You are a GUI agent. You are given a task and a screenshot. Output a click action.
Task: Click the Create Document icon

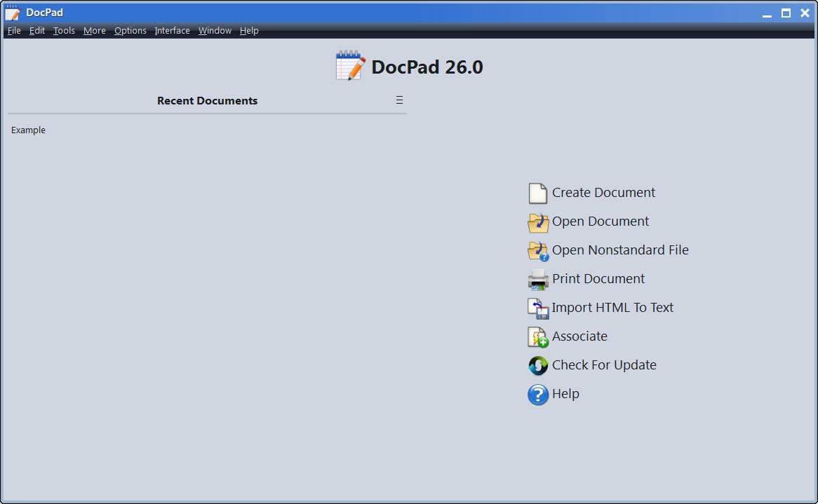537,192
